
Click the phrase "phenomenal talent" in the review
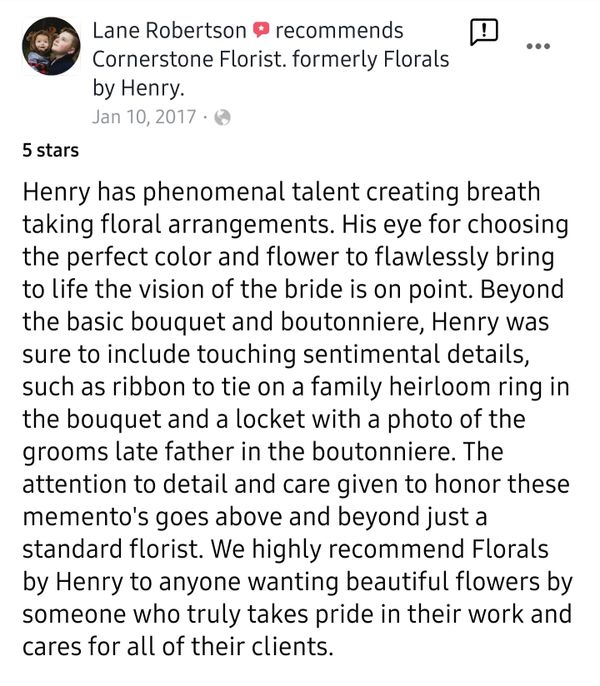click(232, 191)
